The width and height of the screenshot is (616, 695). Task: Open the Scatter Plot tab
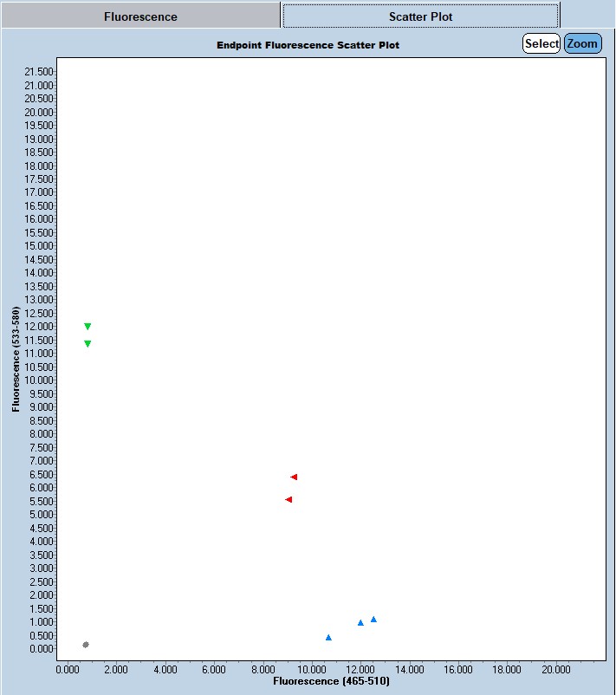click(x=420, y=16)
